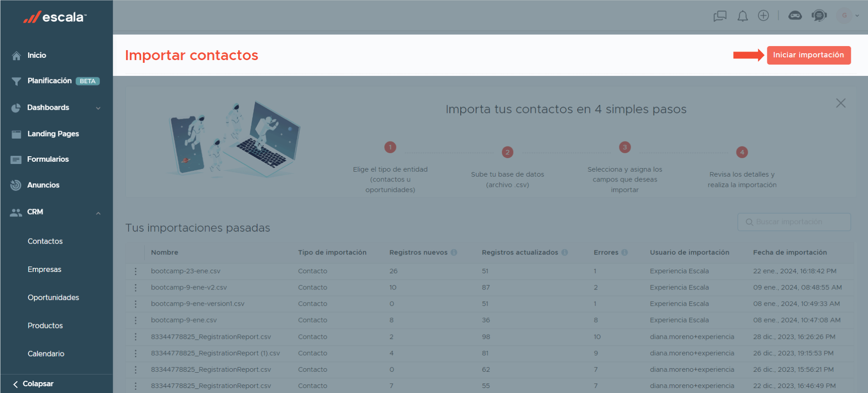
Task: Click the Formularios form icon
Action: click(16, 159)
